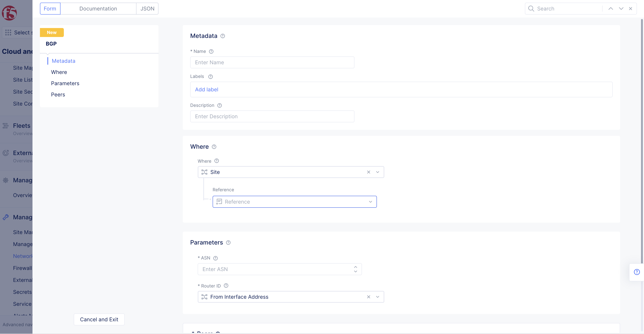The image size is (644, 334).
Task: Click the help icon next to Labels
Action: (x=211, y=77)
